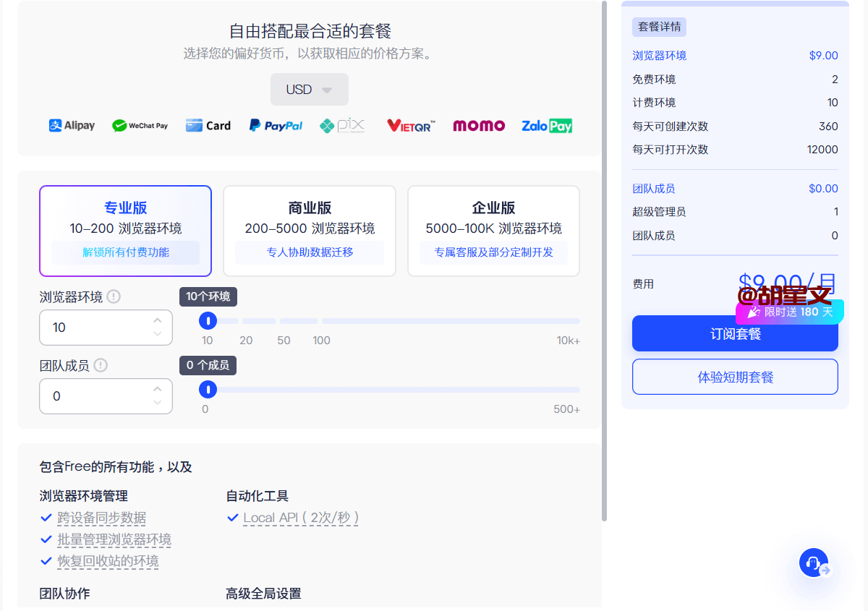Screen dimensions: 868x611
Task: Click the 浏览器环境 number input field
Action: 98,328
